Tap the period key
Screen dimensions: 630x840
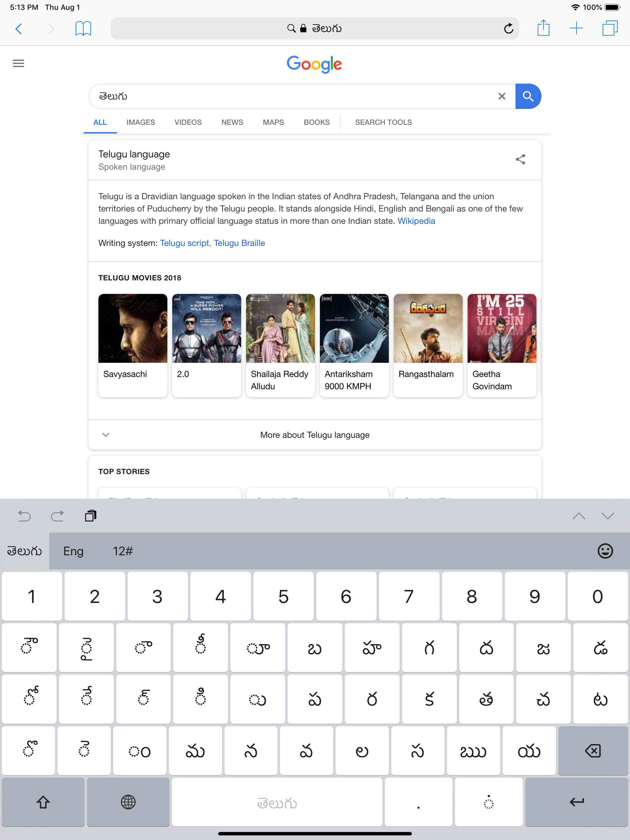[x=418, y=802]
